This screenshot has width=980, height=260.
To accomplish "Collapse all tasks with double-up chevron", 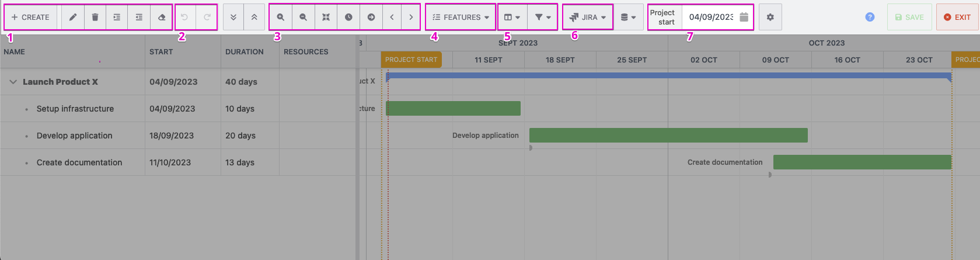I will click(254, 18).
